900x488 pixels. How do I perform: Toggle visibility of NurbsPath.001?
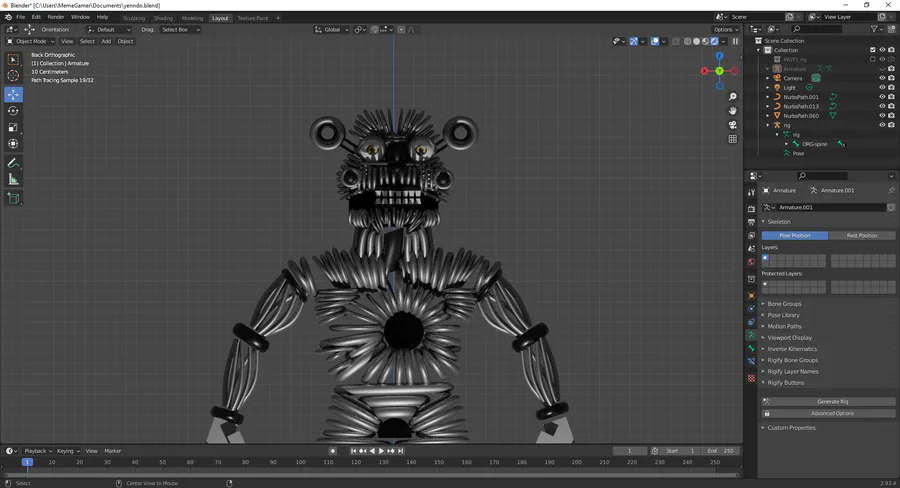[x=881, y=97]
